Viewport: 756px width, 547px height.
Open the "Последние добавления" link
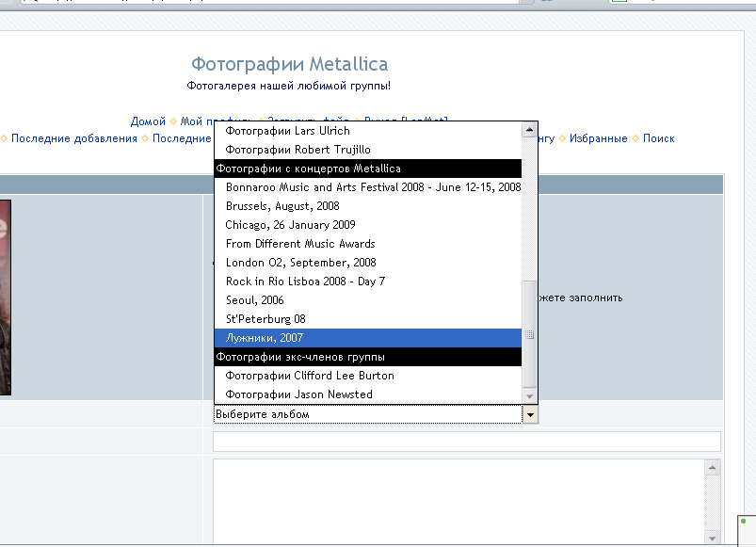point(74,138)
